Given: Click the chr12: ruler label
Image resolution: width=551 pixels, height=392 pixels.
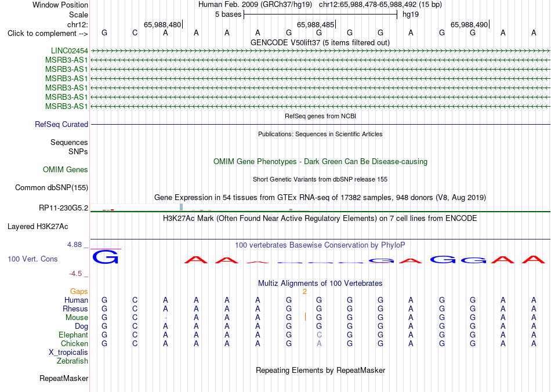Looking at the screenshot, I should coord(77,24).
